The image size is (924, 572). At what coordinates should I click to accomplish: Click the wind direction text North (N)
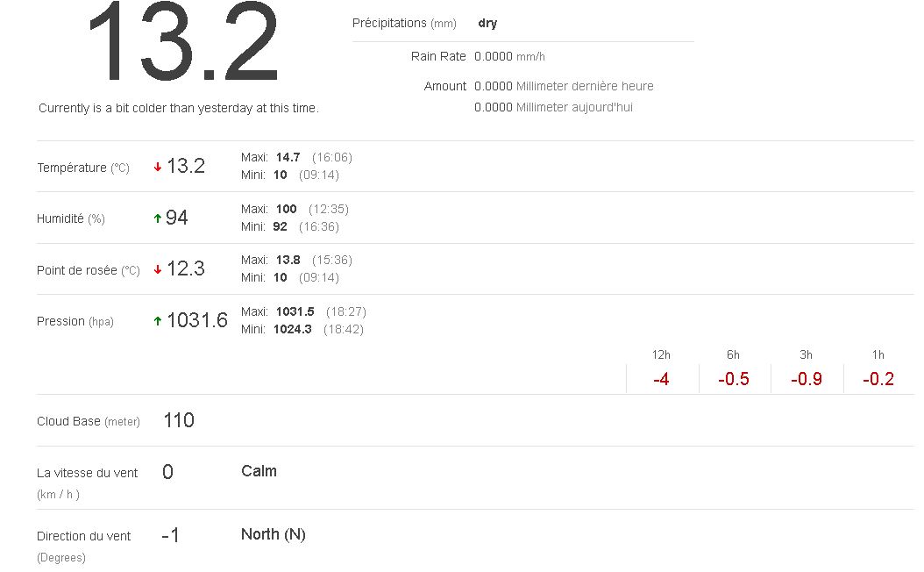point(274,534)
